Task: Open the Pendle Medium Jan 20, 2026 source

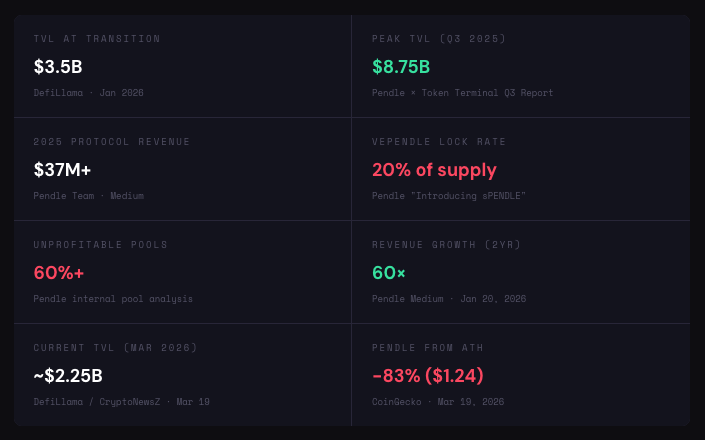Action: [x=449, y=299]
